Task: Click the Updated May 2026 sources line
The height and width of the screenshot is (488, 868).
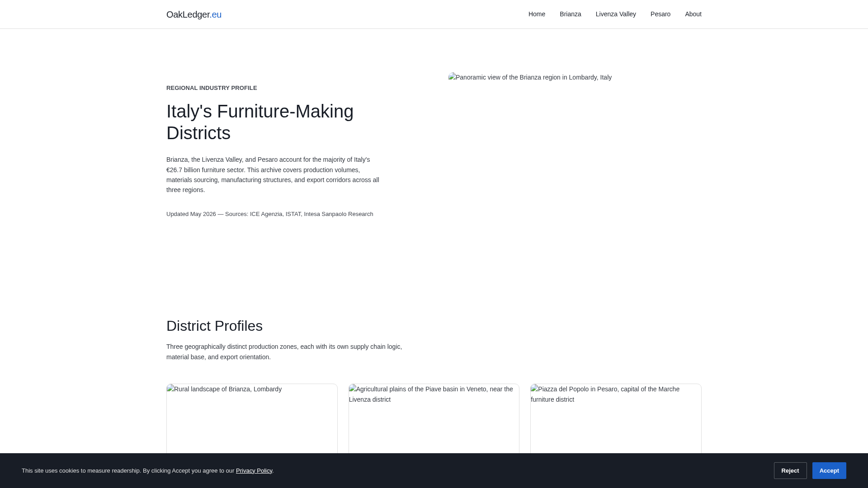Action: tap(270, 214)
